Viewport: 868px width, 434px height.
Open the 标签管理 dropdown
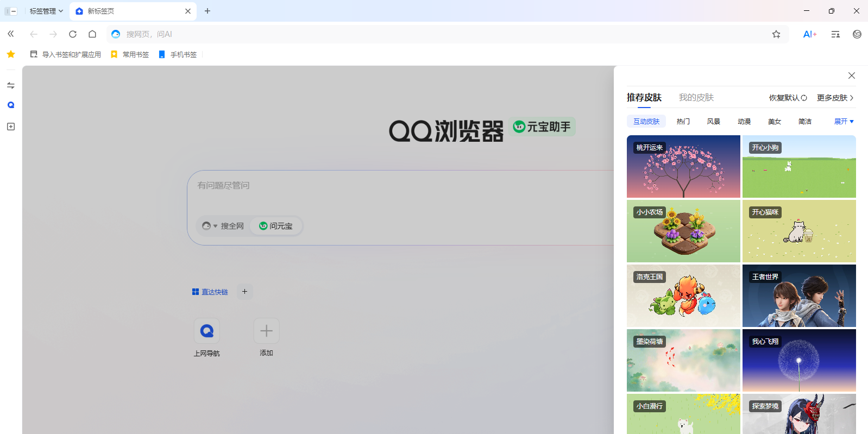pos(47,11)
